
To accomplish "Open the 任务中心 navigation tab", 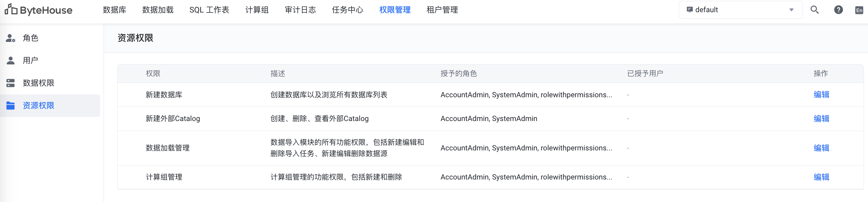I will (x=347, y=10).
